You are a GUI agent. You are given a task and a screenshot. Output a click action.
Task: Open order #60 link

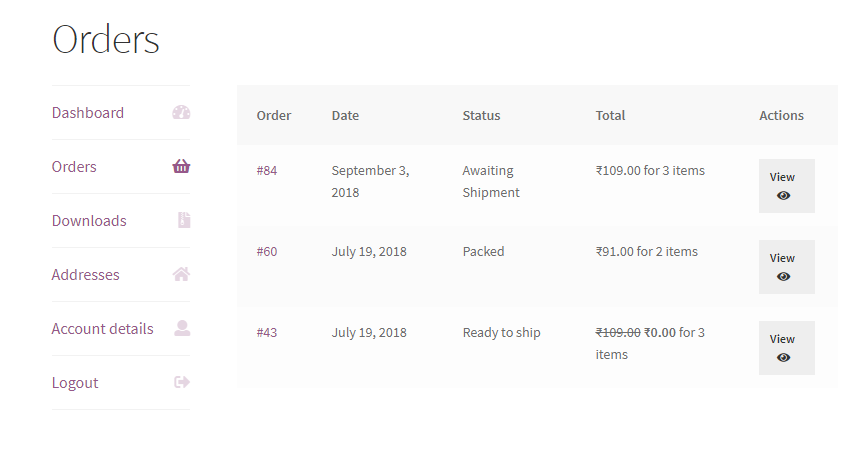(x=267, y=252)
